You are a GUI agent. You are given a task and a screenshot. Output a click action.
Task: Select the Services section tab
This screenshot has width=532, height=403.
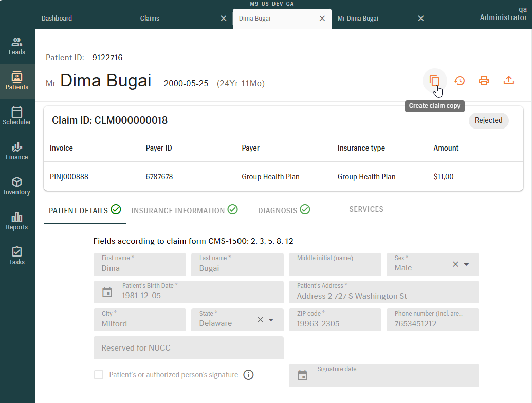(366, 209)
